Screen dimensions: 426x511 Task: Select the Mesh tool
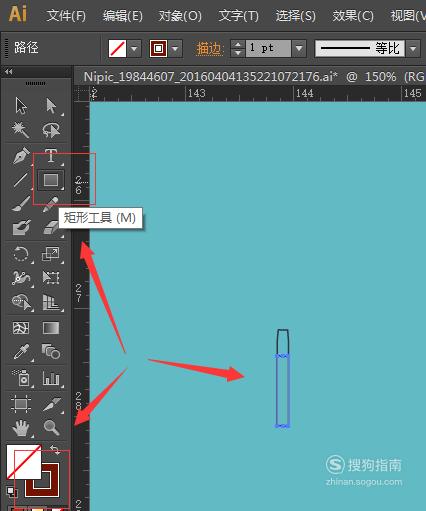21,328
